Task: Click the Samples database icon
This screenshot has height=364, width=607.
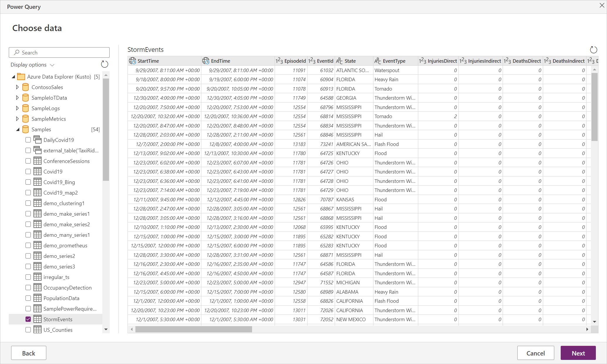Action: [25, 129]
